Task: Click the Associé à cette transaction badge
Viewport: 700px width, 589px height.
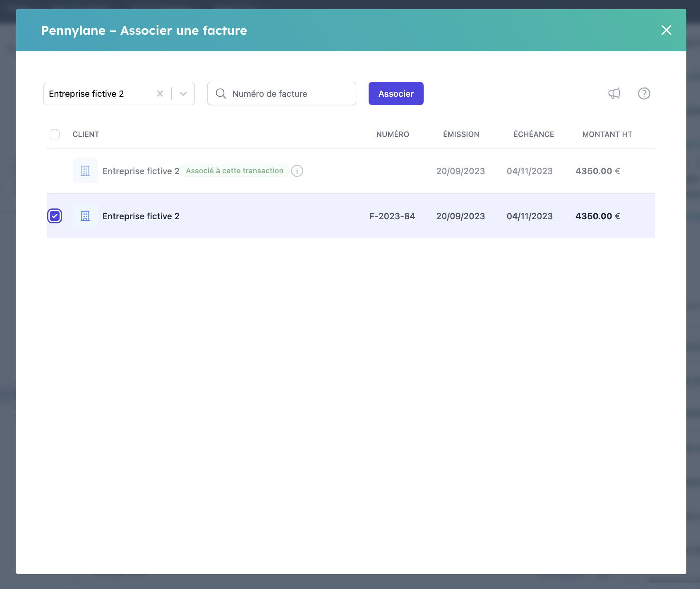Action: point(235,171)
